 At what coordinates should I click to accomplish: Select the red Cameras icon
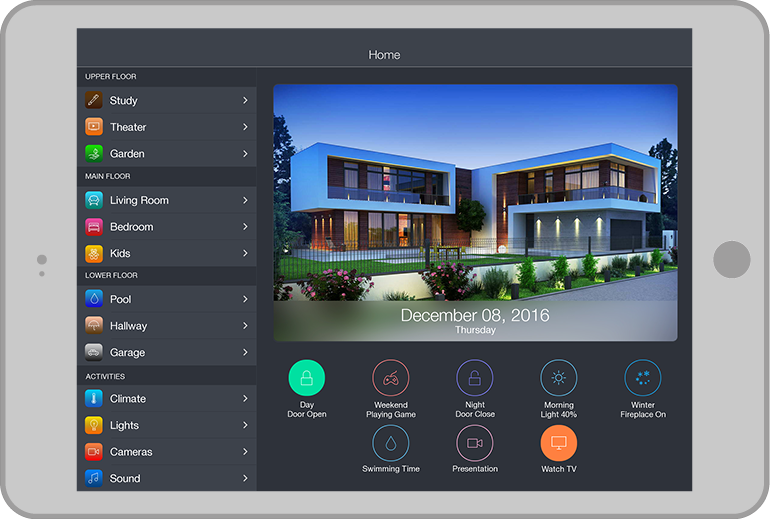click(x=93, y=451)
